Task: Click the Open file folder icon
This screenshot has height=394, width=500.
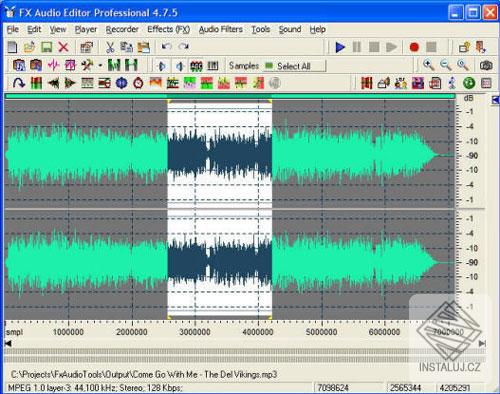Action: [29, 47]
